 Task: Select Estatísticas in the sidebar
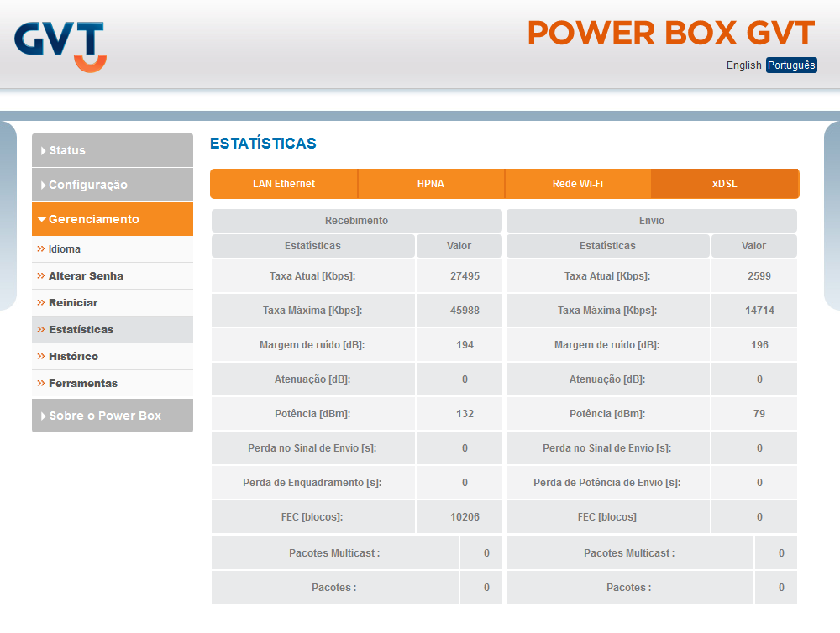pyautogui.click(x=81, y=330)
